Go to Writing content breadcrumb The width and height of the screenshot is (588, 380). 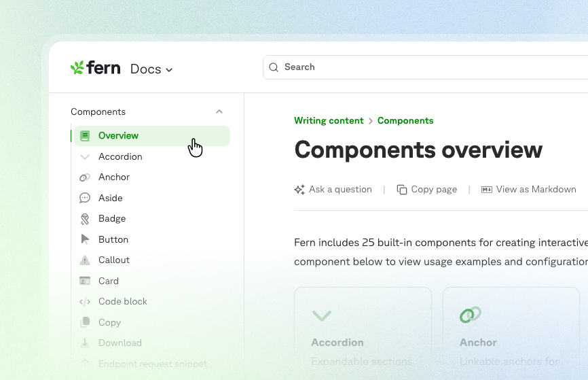329,120
